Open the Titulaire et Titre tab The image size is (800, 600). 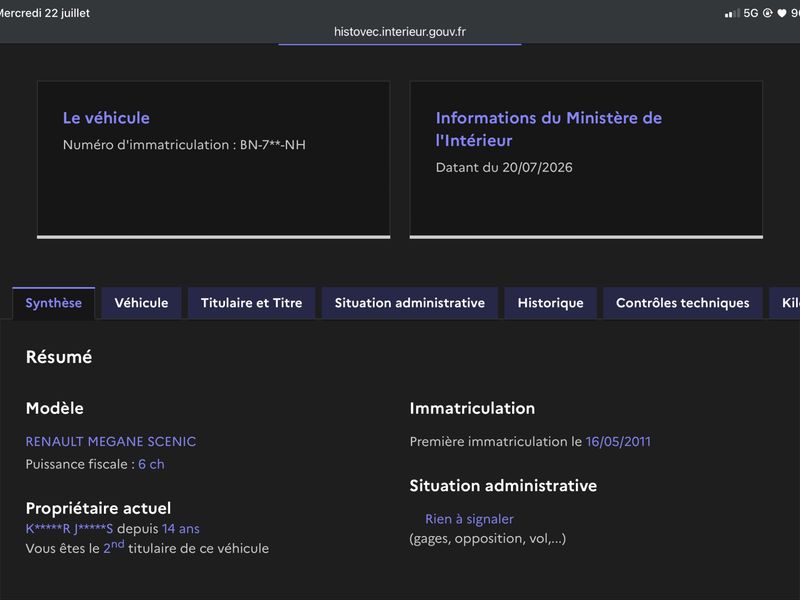click(252, 303)
